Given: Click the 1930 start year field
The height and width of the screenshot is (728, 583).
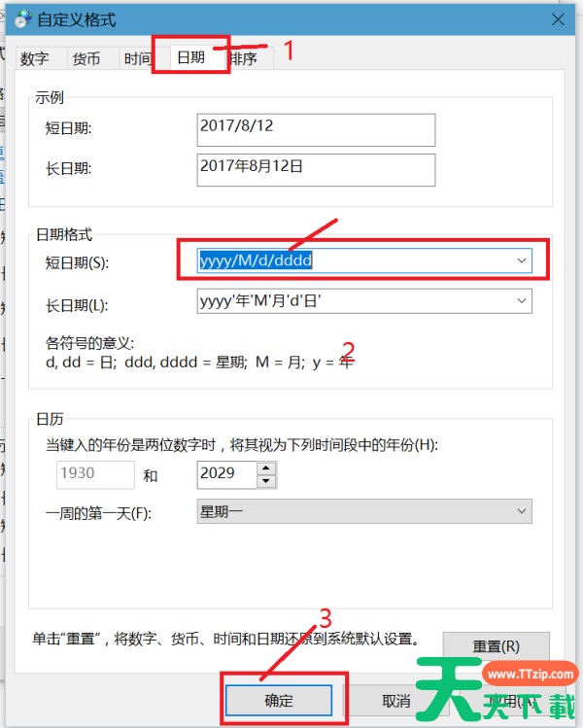Looking at the screenshot, I should pos(95,474).
